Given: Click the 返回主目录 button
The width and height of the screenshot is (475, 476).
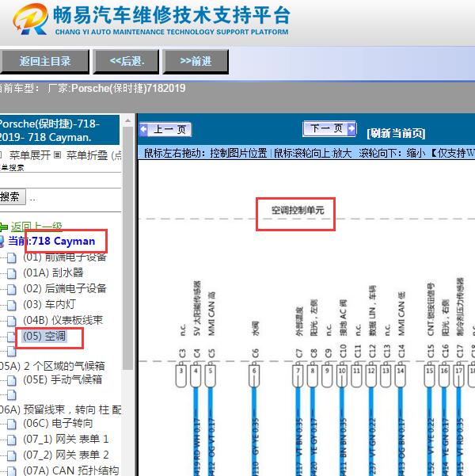Looking at the screenshot, I should click(44, 62).
